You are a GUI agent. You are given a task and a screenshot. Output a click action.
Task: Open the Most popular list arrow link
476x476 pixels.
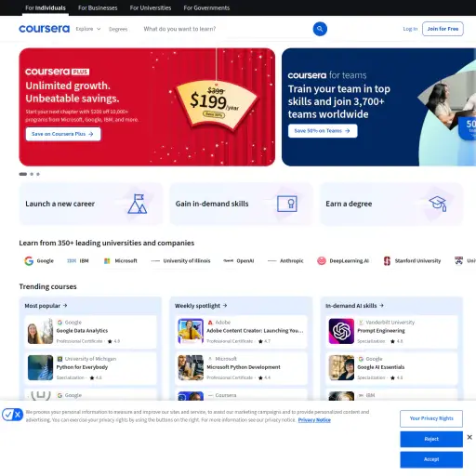point(46,306)
